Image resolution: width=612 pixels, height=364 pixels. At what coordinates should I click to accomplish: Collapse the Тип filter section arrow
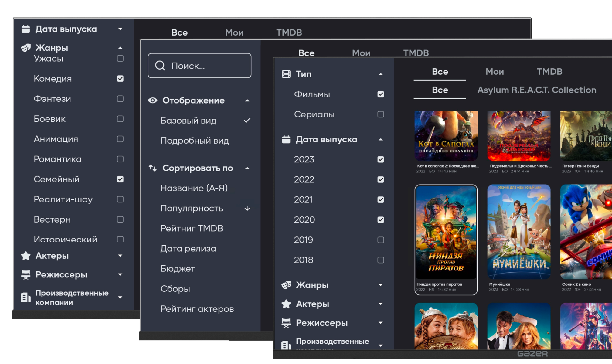tap(381, 74)
